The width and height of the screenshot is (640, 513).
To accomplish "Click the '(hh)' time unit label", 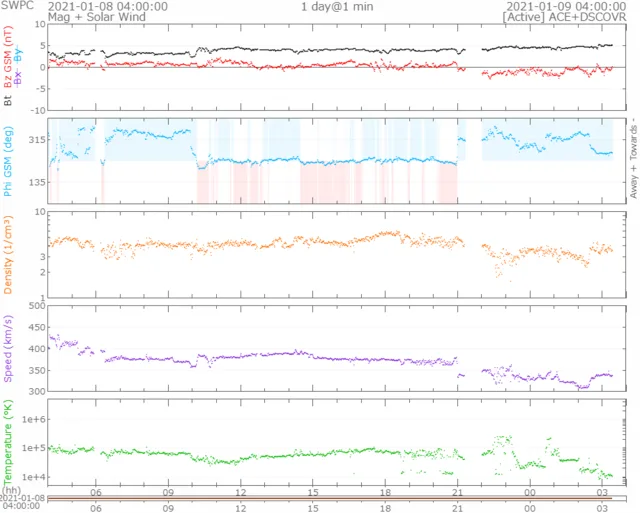I will 11,490.
